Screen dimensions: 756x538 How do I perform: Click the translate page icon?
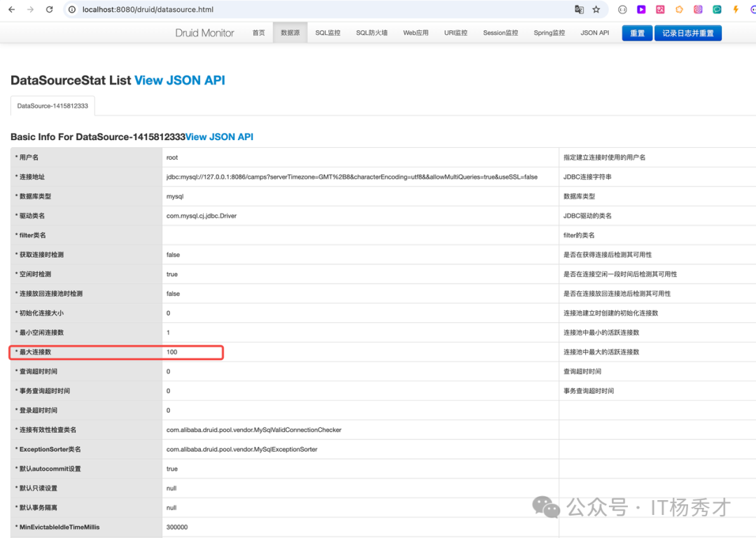(x=579, y=10)
